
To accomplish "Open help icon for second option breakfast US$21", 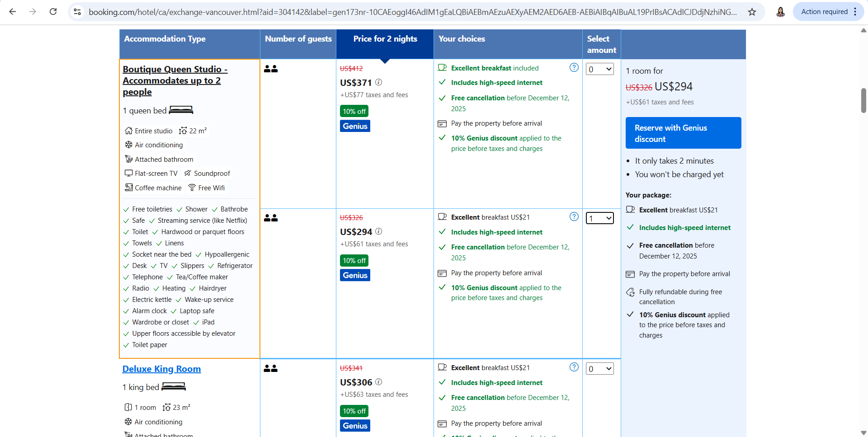I will pos(574,217).
